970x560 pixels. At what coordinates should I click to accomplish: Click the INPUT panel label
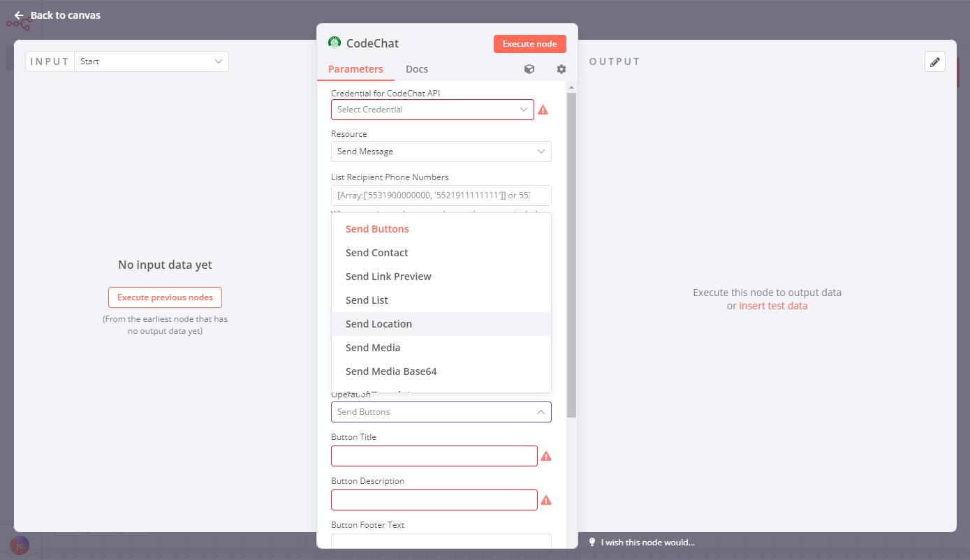[50, 61]
